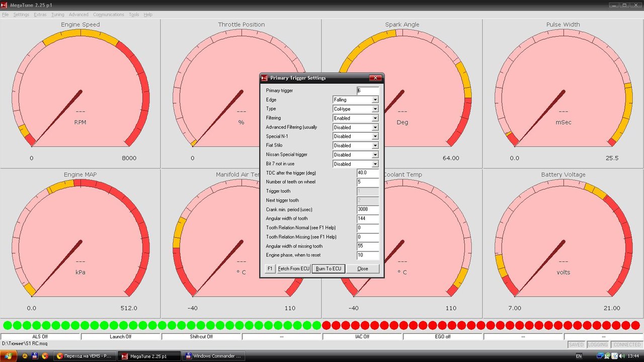The image size is (644, 362).
Task: Open the Tools menu
Action: [134, 15]
